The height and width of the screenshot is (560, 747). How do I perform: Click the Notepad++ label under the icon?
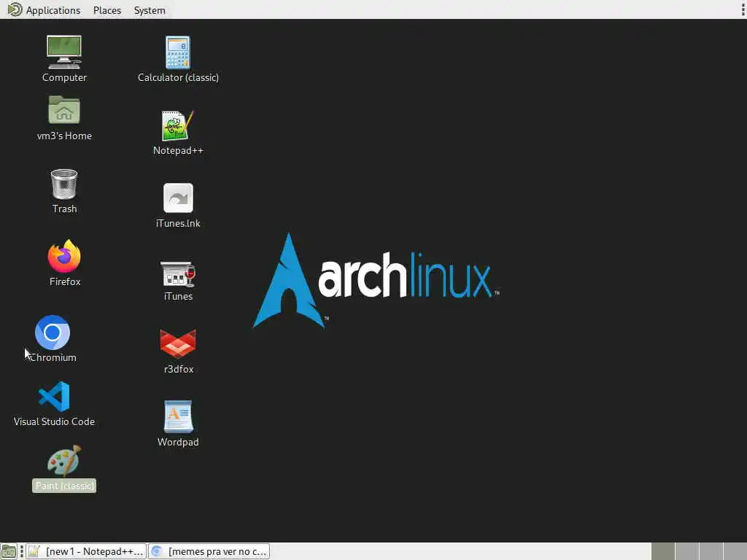178,150
